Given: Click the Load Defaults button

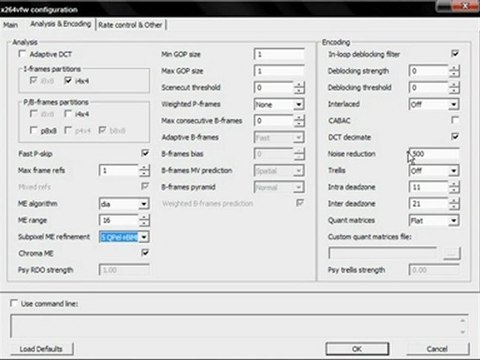Looking at the screenshot, I should click(41, 349).
